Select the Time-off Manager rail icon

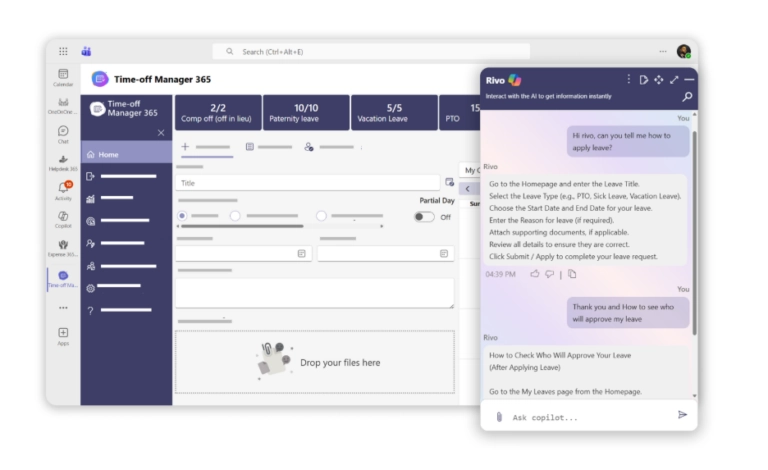(x=63, y=279)
